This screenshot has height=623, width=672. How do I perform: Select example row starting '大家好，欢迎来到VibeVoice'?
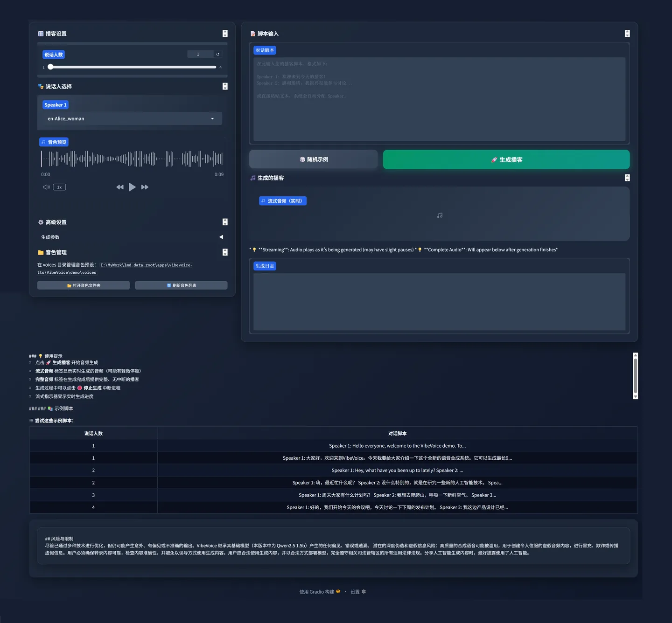click(333, 458)
